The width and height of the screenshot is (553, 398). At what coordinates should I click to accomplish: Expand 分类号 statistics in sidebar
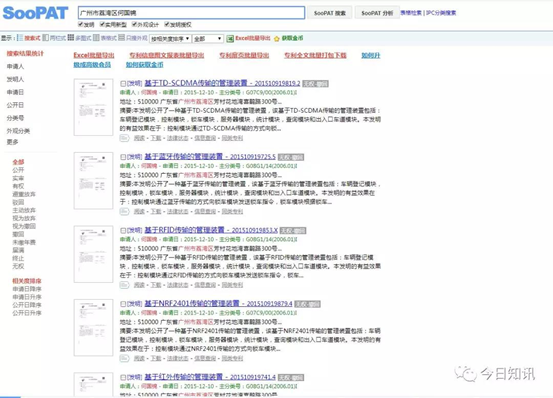(15, 118)
